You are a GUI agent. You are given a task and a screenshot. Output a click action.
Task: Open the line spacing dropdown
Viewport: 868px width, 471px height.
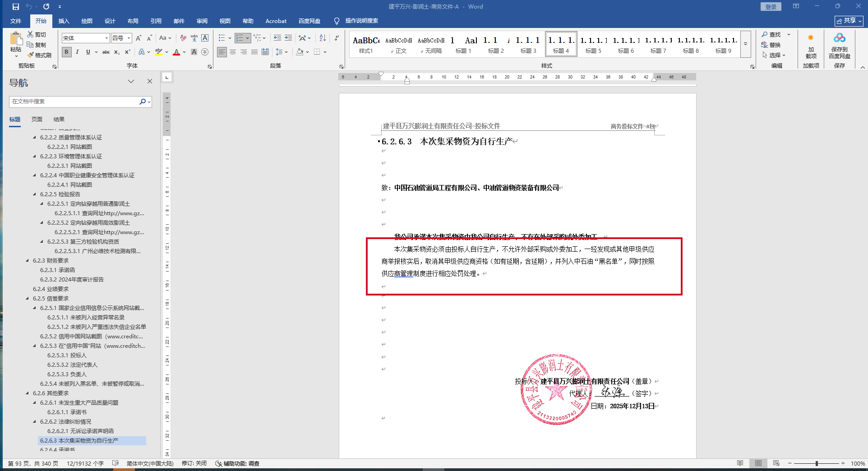282,52
